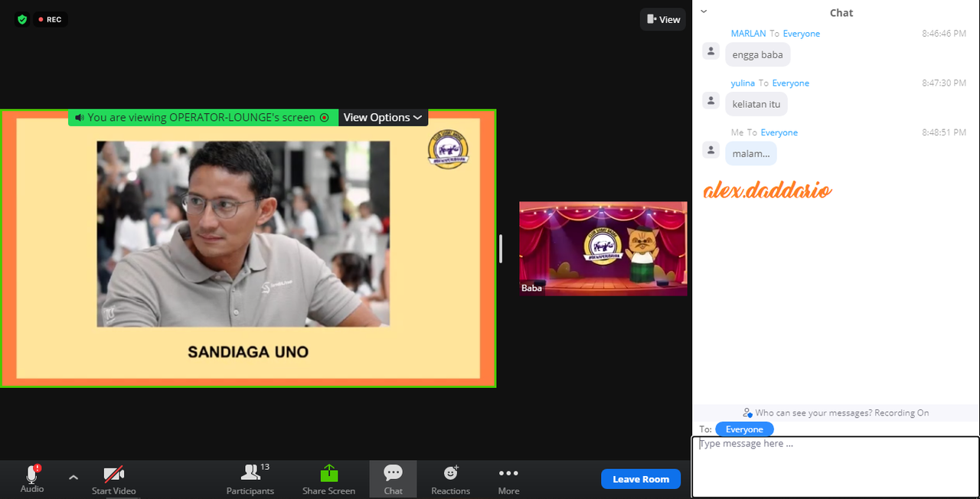
Task: Click the Leave Room button
Action: (x=641, y=479)
